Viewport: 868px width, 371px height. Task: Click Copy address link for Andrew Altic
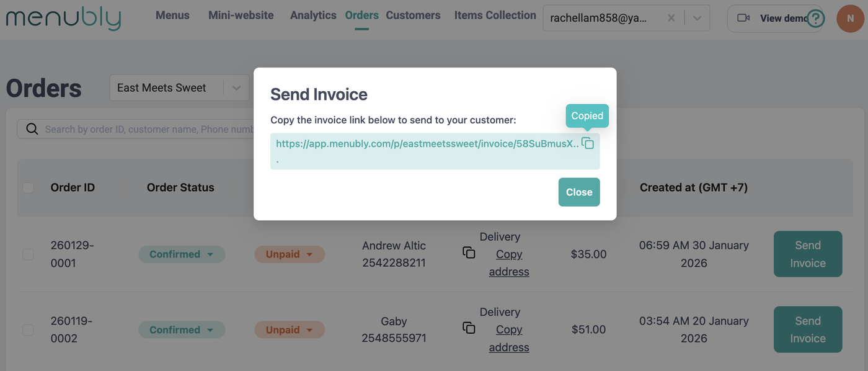point(509,263)
